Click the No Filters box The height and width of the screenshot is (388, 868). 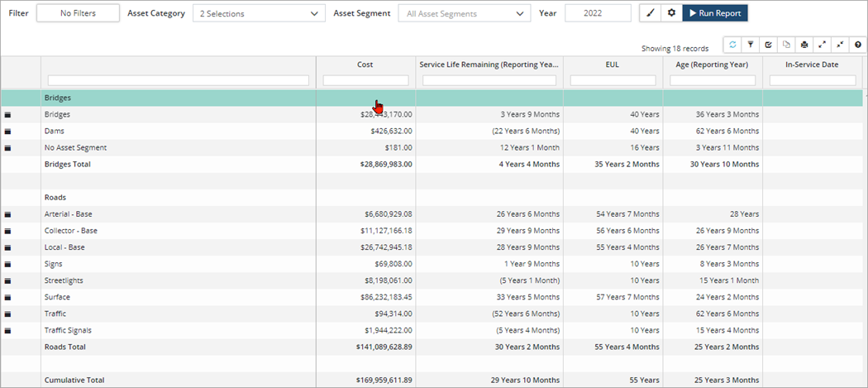(78, 13)
